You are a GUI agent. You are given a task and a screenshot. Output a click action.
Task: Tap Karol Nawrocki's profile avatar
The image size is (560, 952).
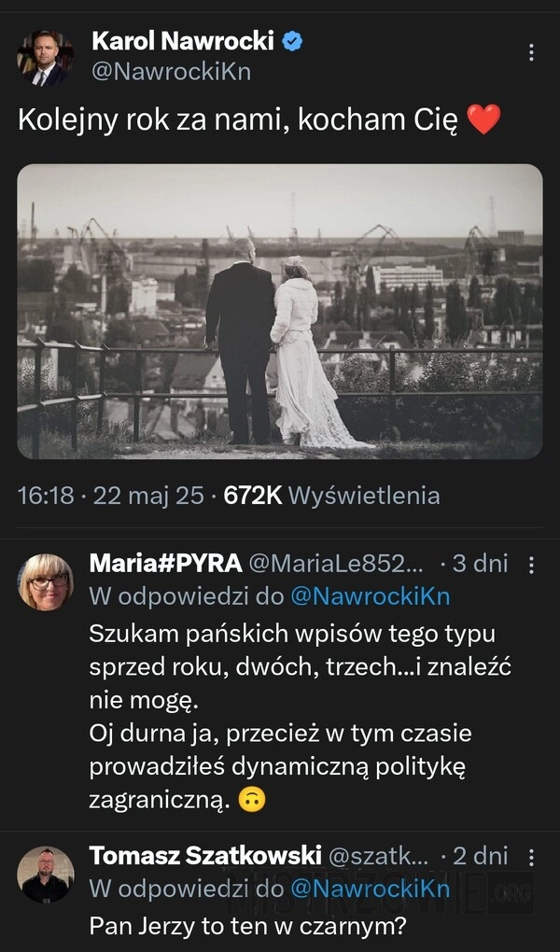[x=45, y=58]
